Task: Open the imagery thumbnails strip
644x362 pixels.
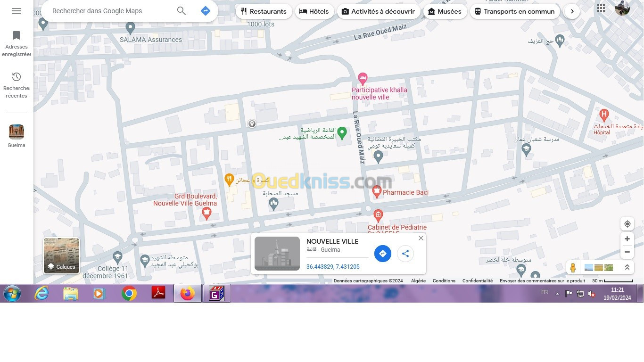Action: (x=599, y=268)
